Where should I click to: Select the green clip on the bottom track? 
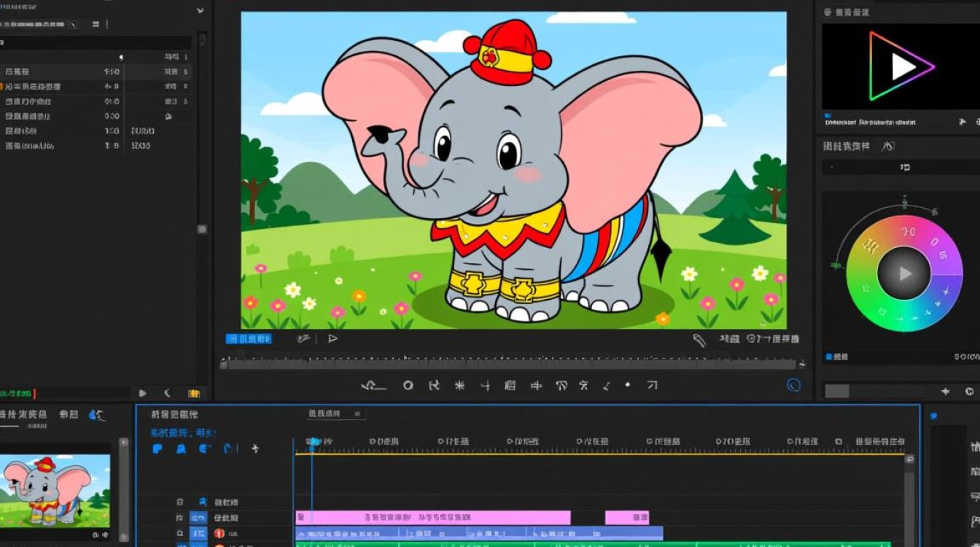[x=593, y=544]
